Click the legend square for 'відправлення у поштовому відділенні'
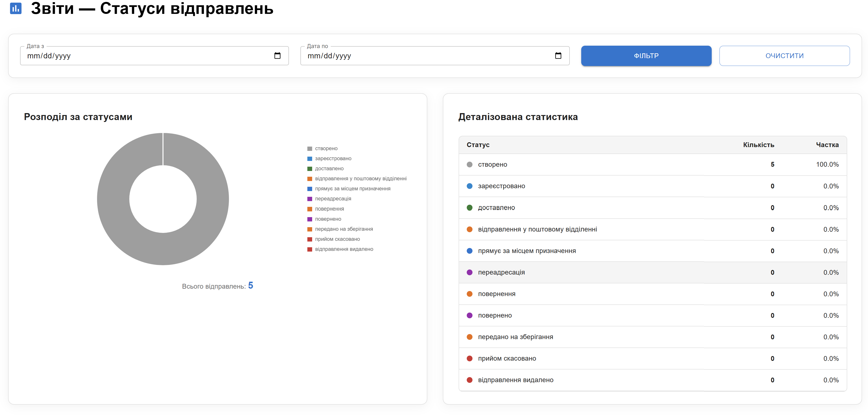 click(310, 179)
